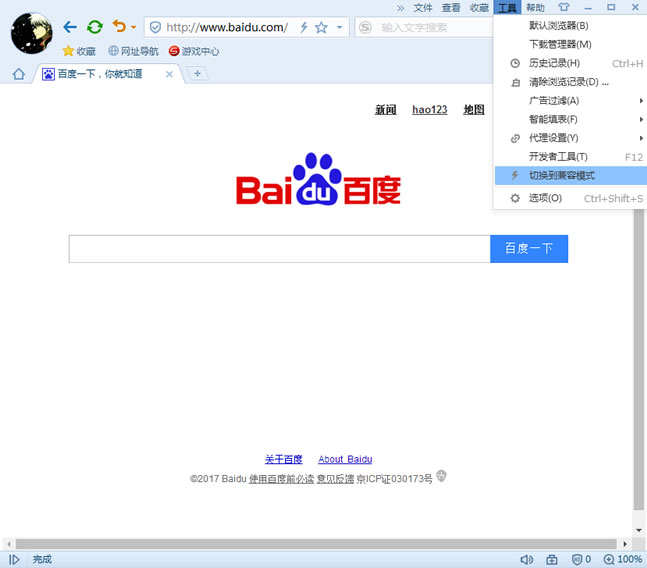Click 意见反馈 footer link
The height and width of the screenshot is (568, 647).
point(335,479)
